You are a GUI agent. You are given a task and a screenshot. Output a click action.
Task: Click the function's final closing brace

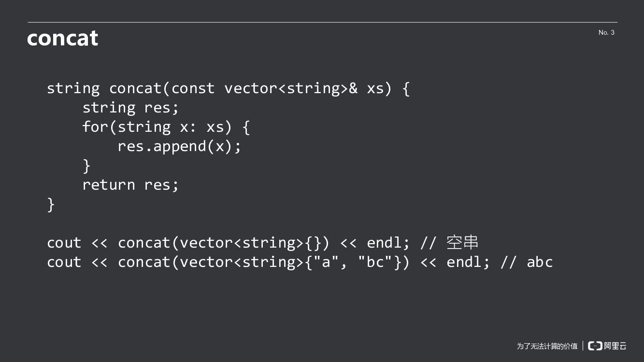(x=51, y=204)
